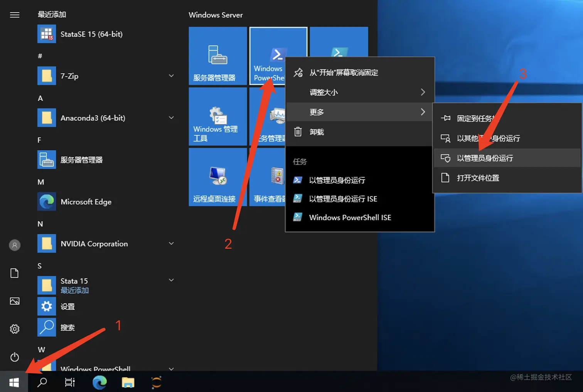Open Settings gear in Start sidebar
The height and width of the screenshot is (392, 583).
click(x=15, y=329)
